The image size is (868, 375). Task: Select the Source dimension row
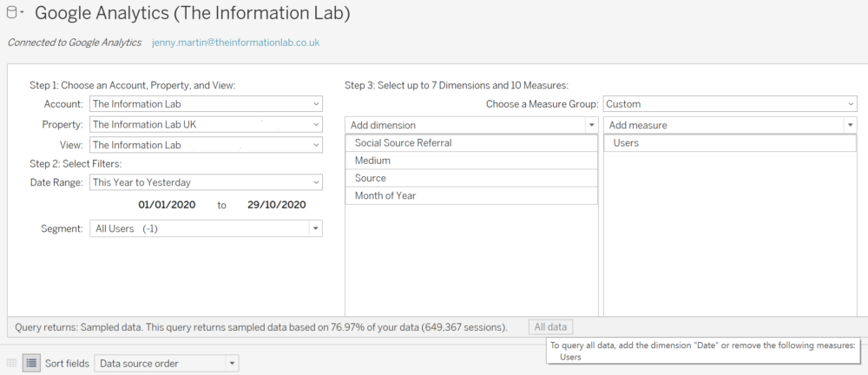[471, 178]
